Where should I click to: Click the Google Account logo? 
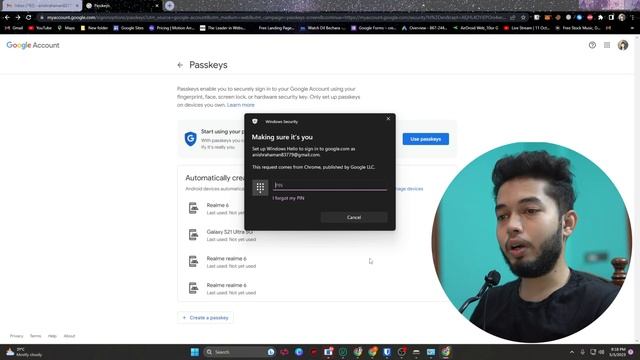(x=33, y=45)
